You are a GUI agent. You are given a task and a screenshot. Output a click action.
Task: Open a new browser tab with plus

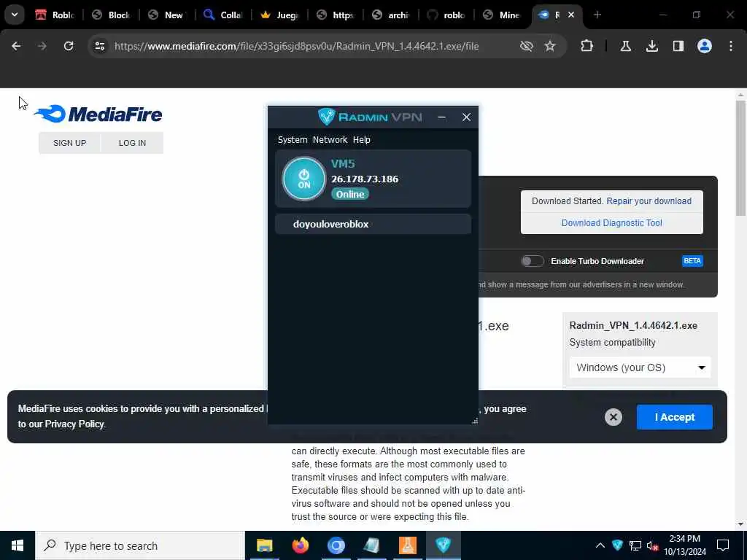point(597,15)
